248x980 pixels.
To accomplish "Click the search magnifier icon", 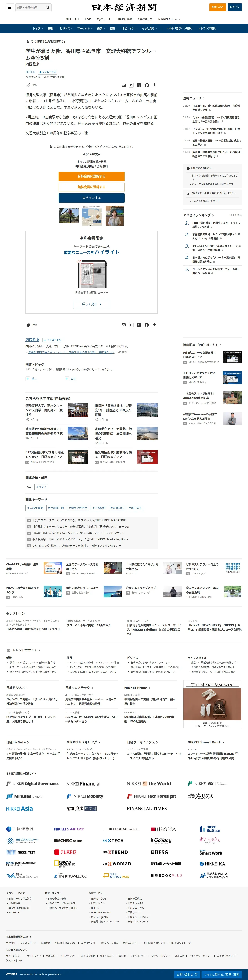I will pyautogui.click(x=48, y=7).
